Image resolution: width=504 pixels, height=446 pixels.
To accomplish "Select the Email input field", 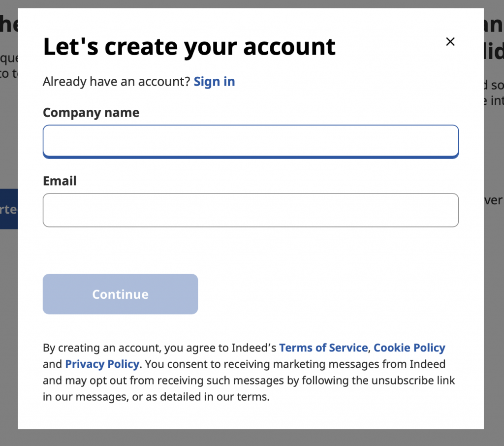I will point(251,210).
